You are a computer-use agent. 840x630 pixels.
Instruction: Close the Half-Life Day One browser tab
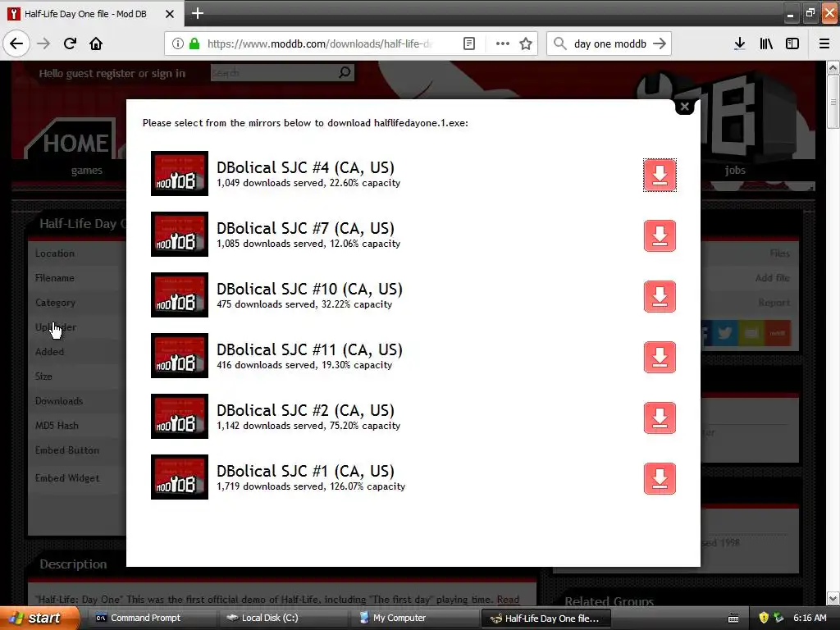(169, 14)
